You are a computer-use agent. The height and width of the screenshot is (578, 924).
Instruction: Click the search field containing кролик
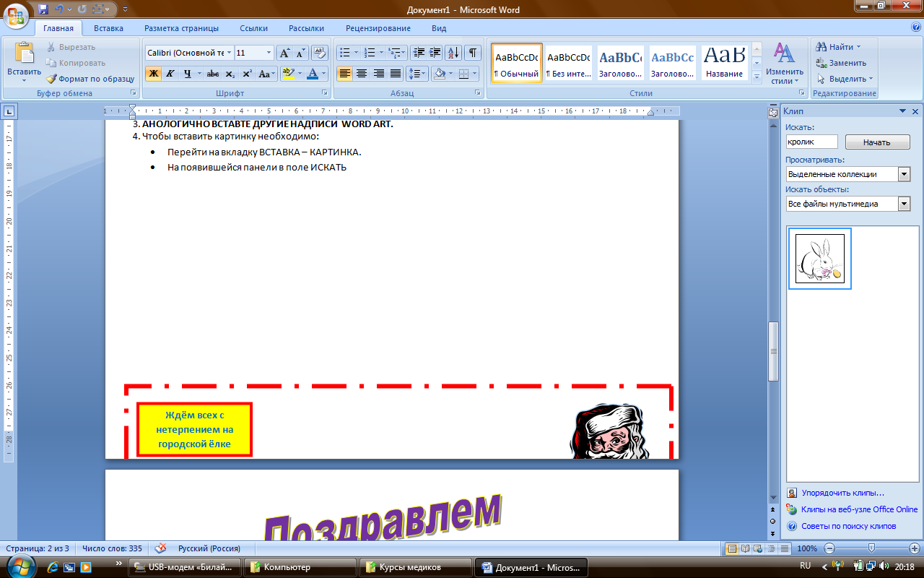click(x=811, y=142)
